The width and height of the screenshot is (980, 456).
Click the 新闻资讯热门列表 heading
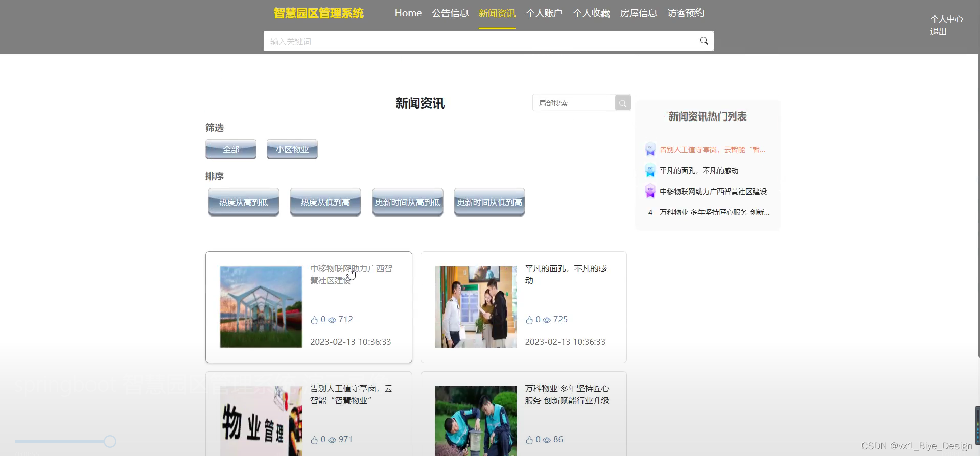[x=708, y=116]
